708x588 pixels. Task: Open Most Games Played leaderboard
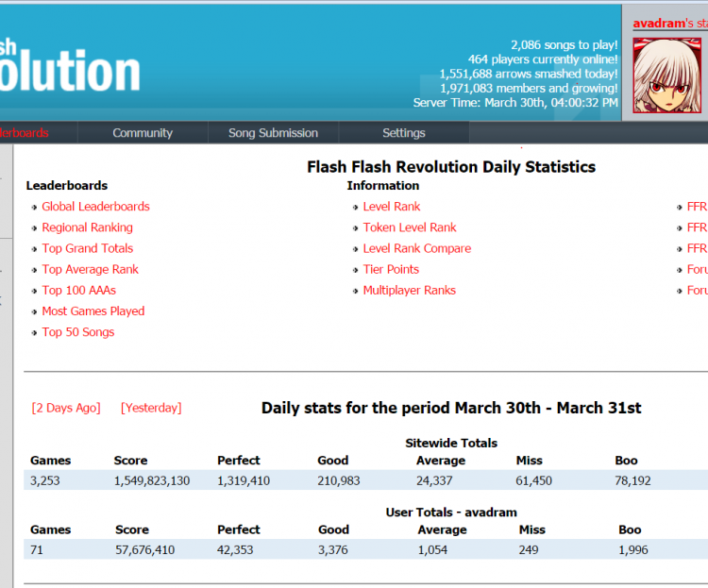pos(93,311)
